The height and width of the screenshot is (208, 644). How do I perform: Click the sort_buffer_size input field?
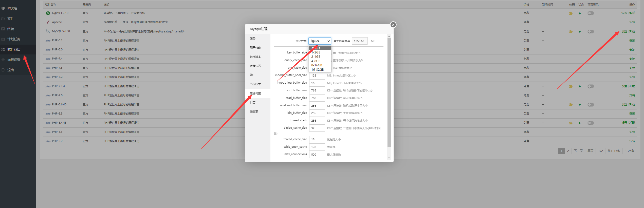(317, 90)
